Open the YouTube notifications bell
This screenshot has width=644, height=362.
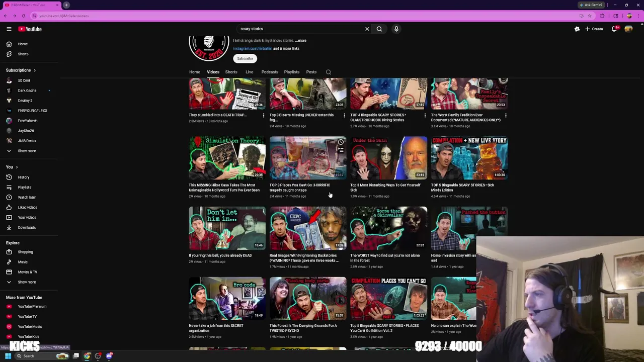[614, 29]
